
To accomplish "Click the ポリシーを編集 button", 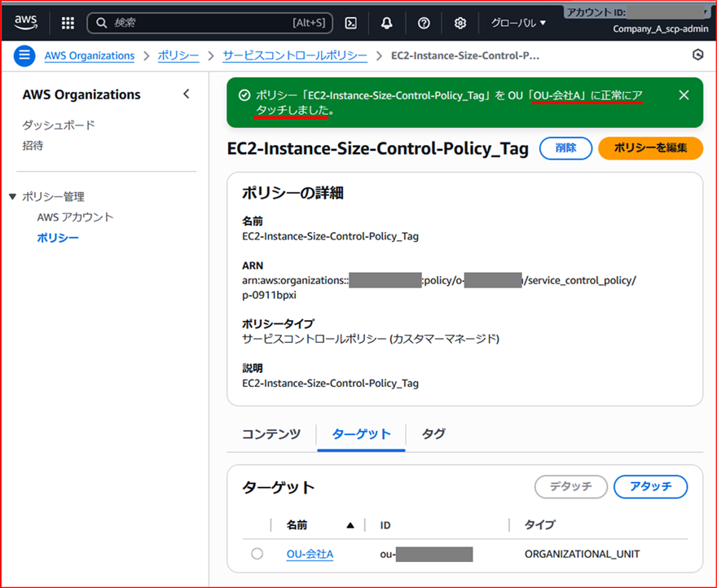I will click(x=650, y=148).
